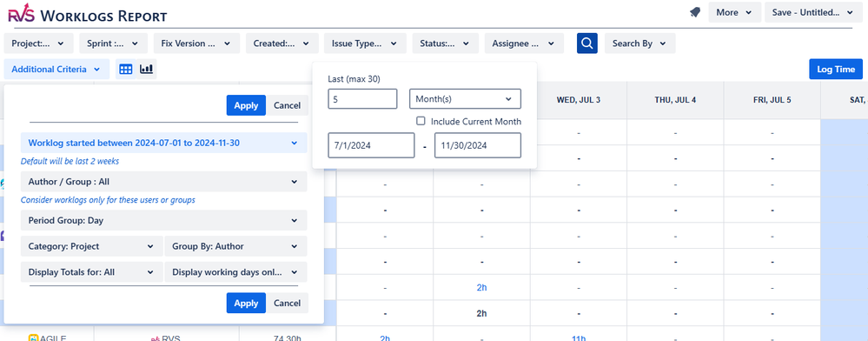Image resolution: width=868 pixels, height=341 pixels.
Task: Click the magnifier search icon button
Action: point(587,43)
